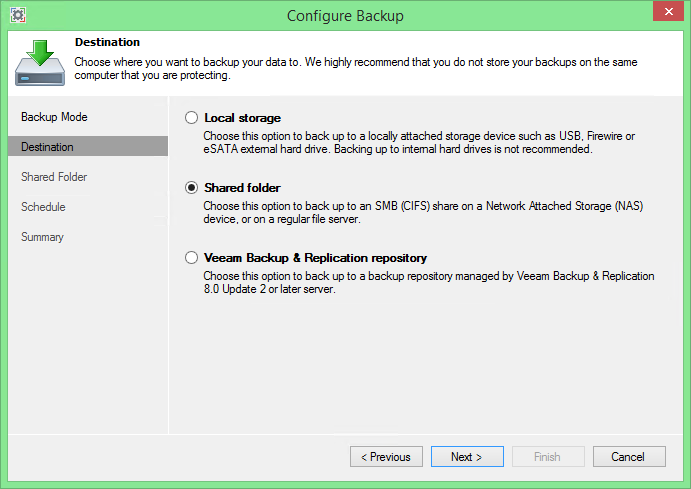
Task: Click the green arrow drive Destination icon
Action: pos(40,63)
